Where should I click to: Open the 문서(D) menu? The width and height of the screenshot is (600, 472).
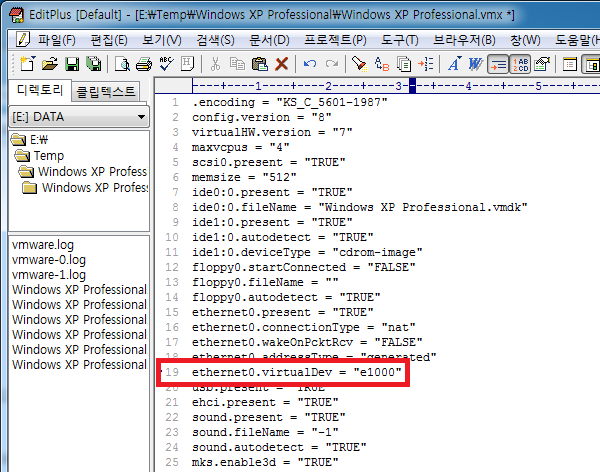coord(269,40)
